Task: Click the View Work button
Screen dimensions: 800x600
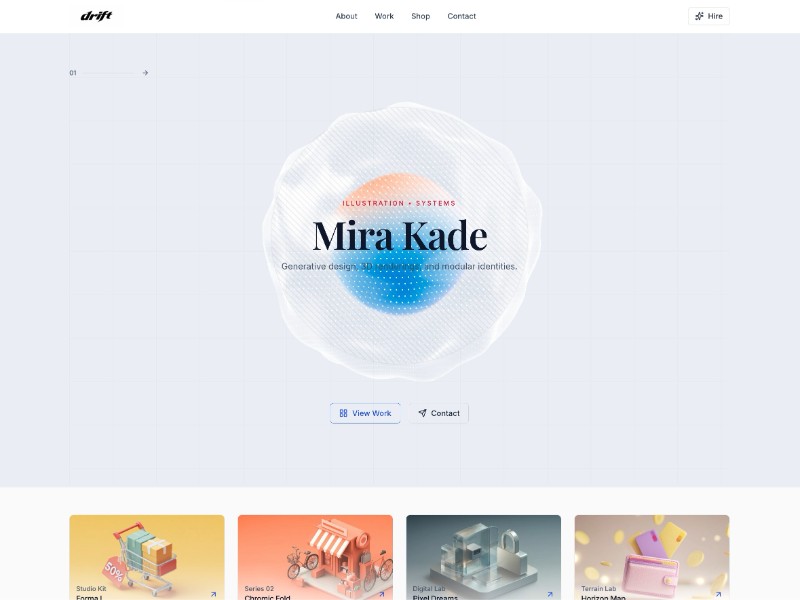Action: coord(365,413)
